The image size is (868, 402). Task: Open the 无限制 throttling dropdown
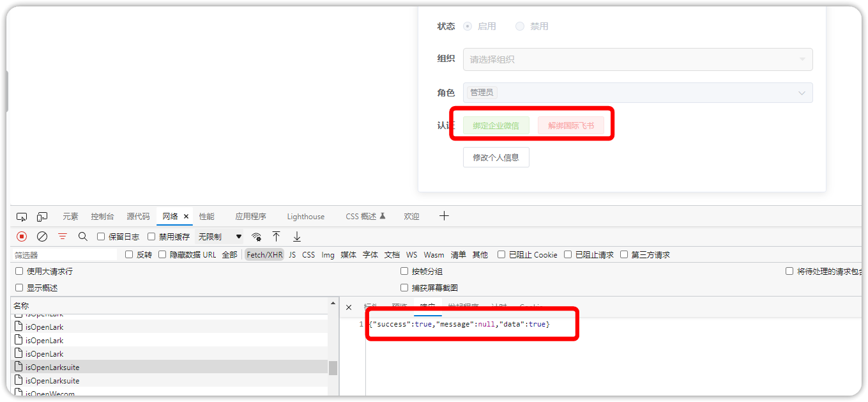pos(220,236)
